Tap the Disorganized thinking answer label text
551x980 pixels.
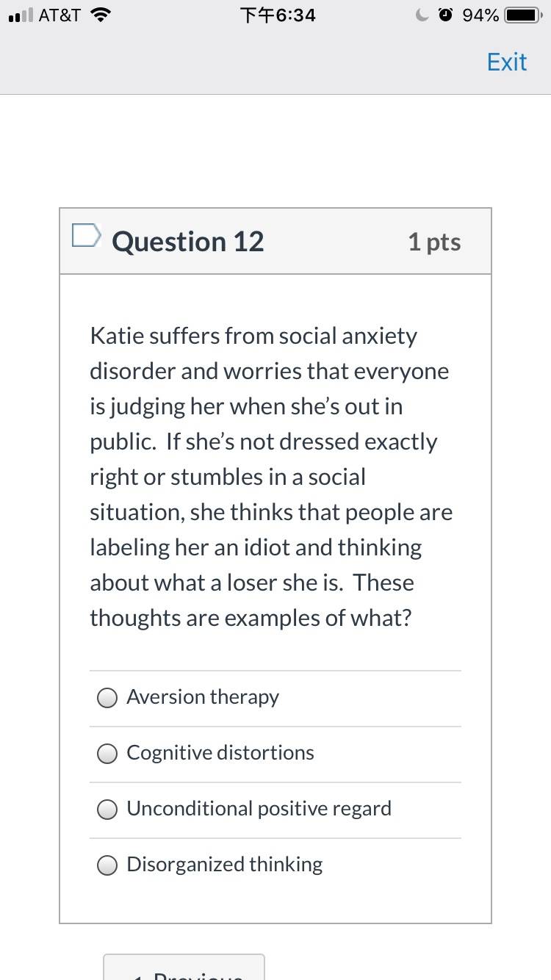pyautogui.click(x=225, y=865)
